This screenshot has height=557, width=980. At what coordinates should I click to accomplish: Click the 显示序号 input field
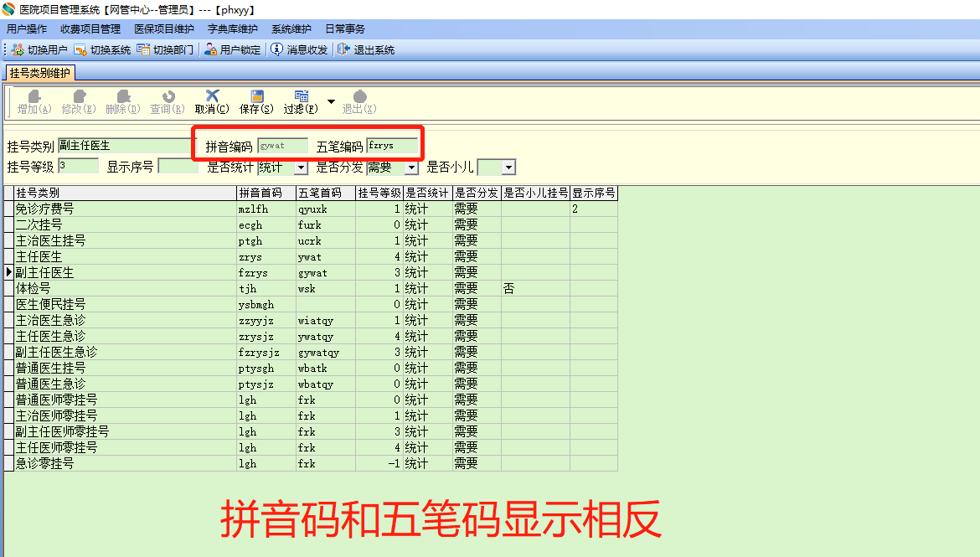(178, 167)
